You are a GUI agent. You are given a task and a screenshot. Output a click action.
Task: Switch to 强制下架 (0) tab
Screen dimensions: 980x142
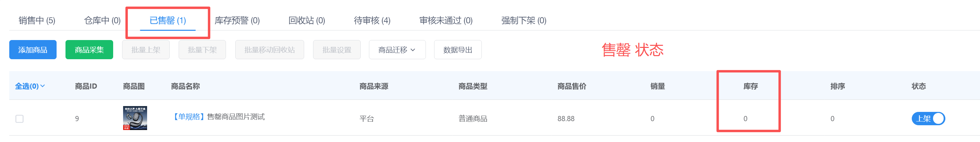(x=524, y=21)
